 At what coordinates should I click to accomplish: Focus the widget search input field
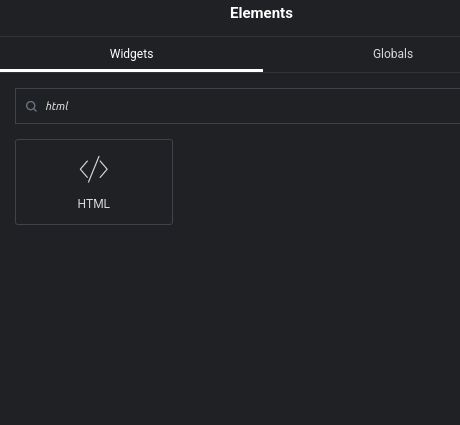[x=238, y=106]
